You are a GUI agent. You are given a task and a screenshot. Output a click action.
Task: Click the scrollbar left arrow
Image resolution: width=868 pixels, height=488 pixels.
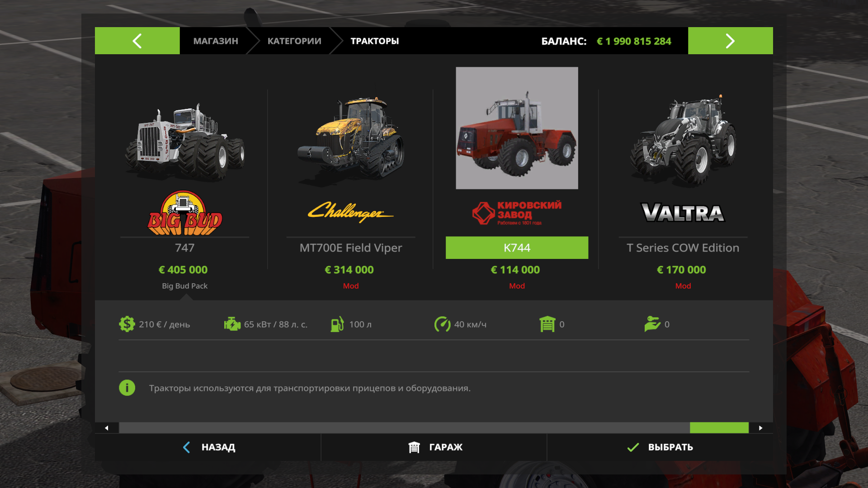pos(107,428)
